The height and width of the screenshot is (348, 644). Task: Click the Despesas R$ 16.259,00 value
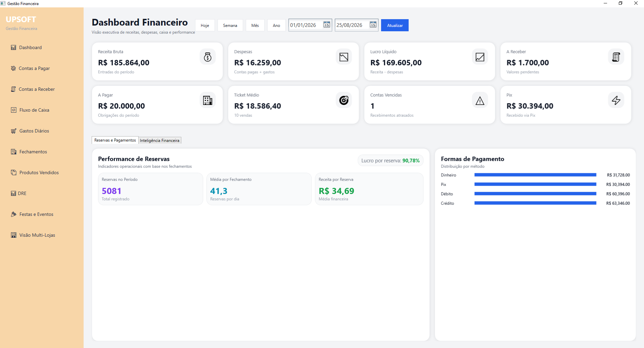[258, 63]
